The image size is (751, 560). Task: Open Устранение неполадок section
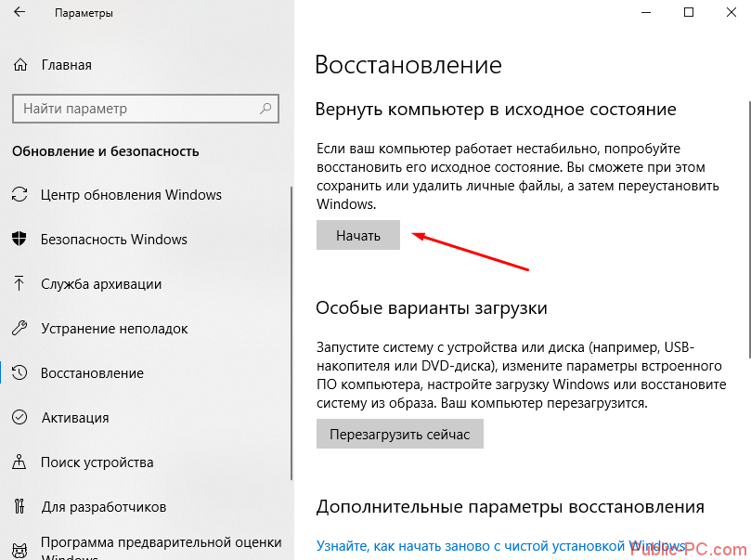[114, 329]
